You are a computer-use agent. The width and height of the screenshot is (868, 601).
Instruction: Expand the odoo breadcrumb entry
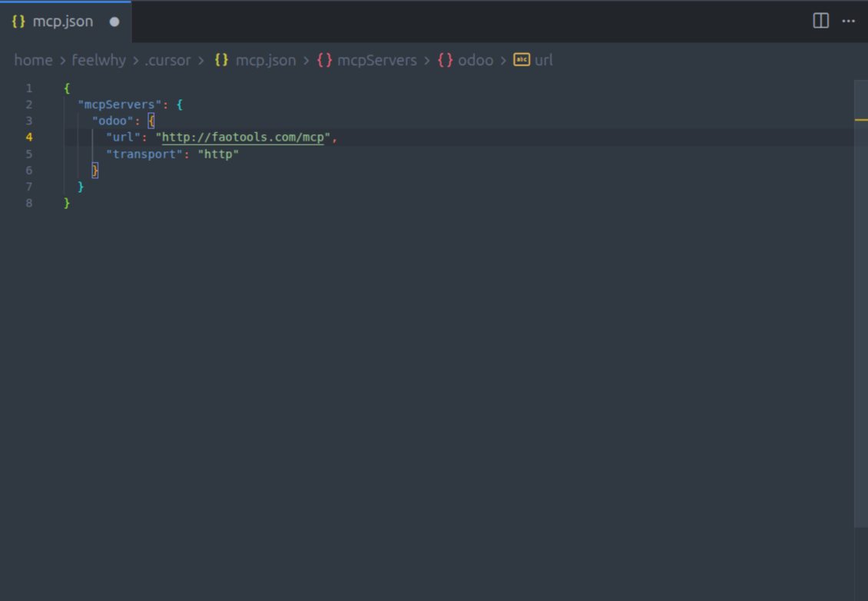pyautogui.click(x=475, y=60)
